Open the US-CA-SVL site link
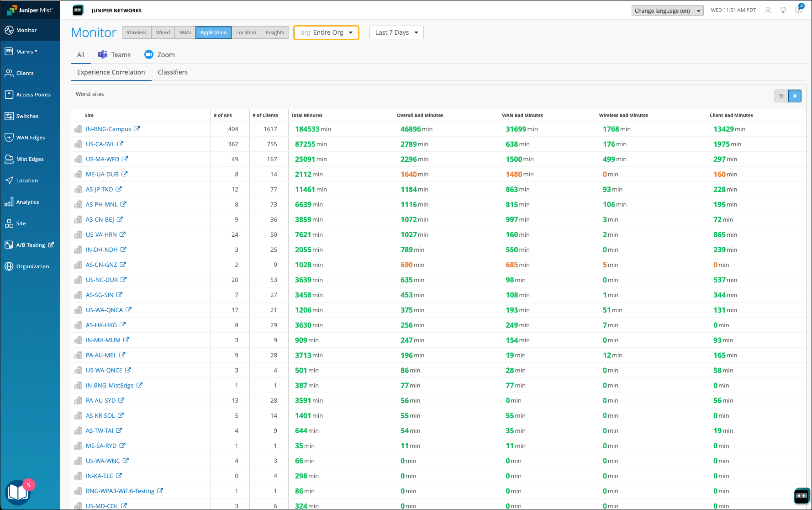Screen dimensions: 812x510 [x=100, y=144]
